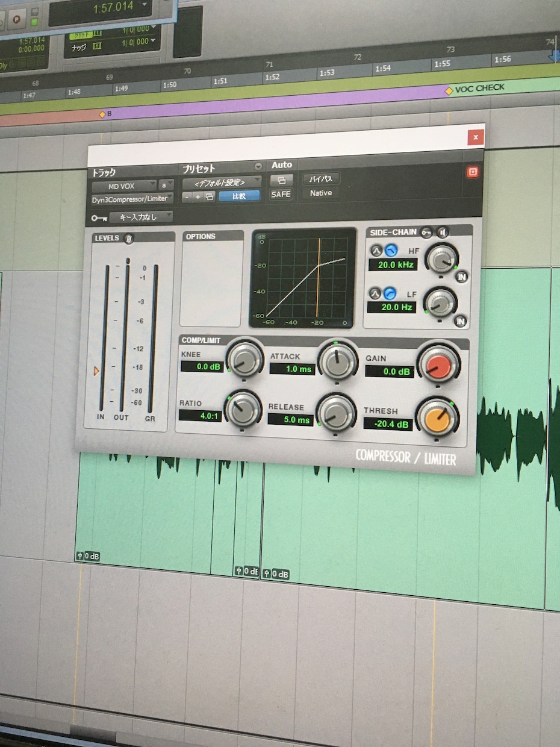
Task: Click the THRESH -20.4 dB value field
Action: [x=388, y=424]
